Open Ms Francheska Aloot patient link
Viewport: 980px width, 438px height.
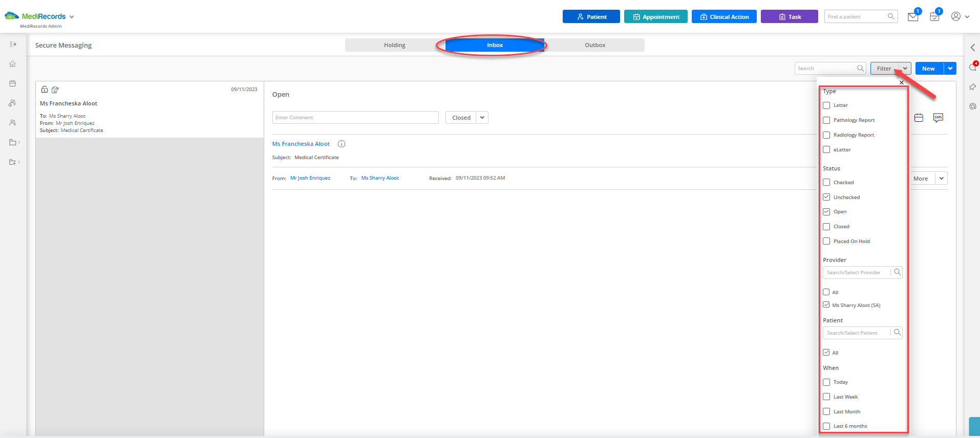point(301,144)
